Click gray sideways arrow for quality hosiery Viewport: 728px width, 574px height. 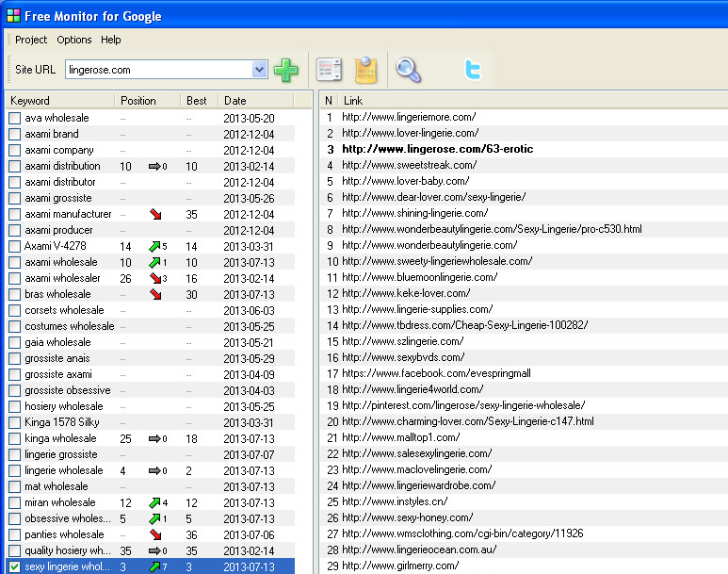coord(154,550)
